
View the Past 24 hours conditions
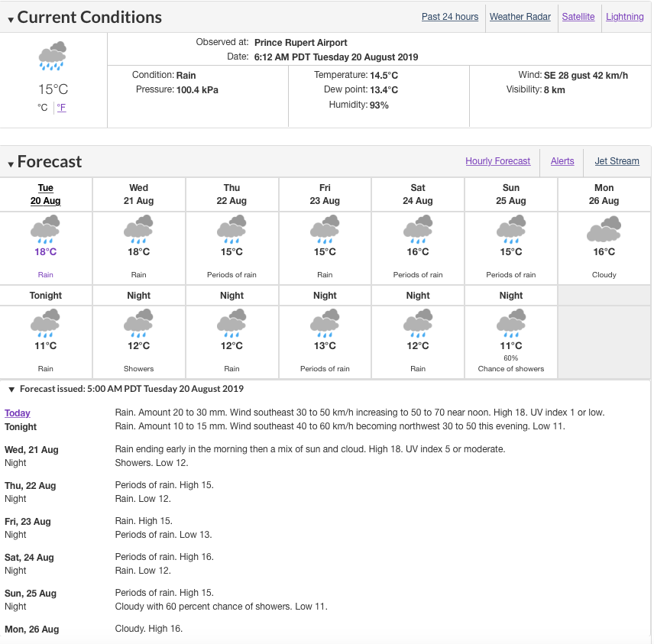[x=449, y=16]
